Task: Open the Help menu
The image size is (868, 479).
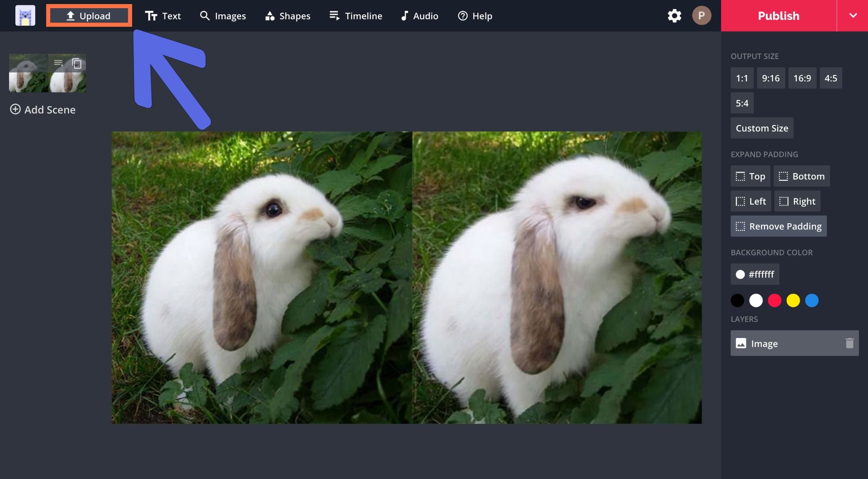Action: click(x=475, y=16)
